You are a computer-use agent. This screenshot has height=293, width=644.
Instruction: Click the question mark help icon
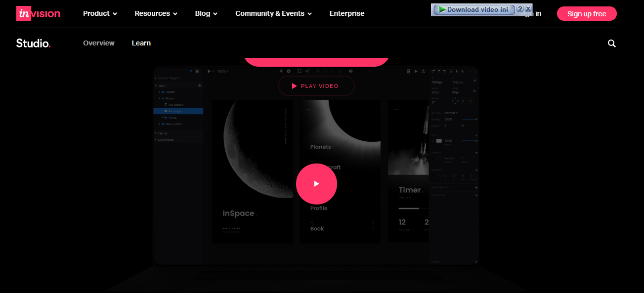520,9
